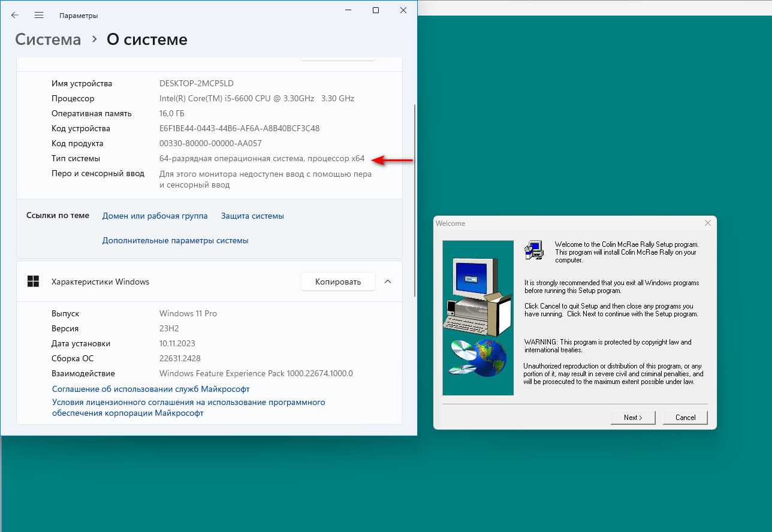Screen dimensions: 772x532
Task: Click the О системе page heading
Action: tap(147, 40)
